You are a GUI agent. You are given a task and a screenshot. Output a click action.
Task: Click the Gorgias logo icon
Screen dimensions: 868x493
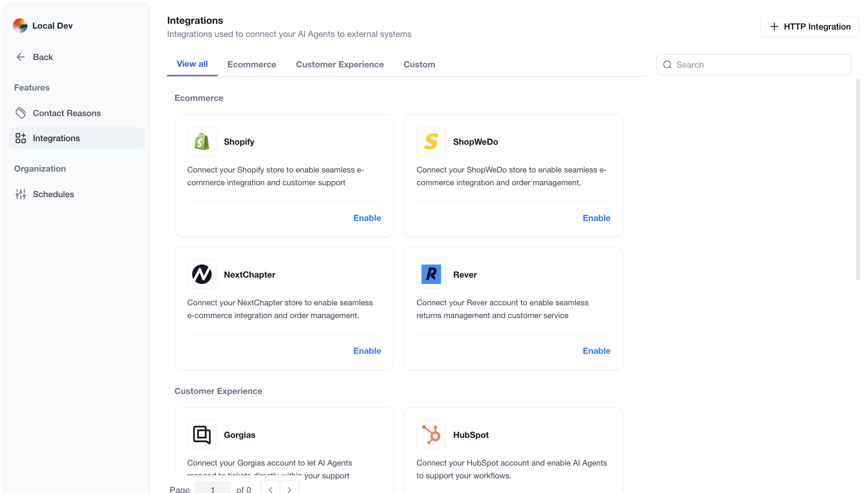[x=202, y=435]
